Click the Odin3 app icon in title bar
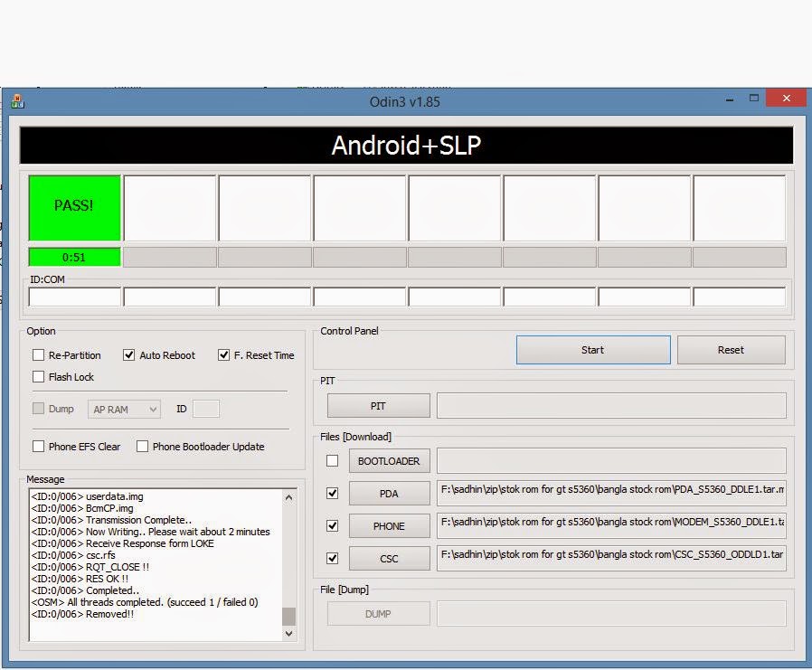812x670 pixels. [x=17, y=101]
